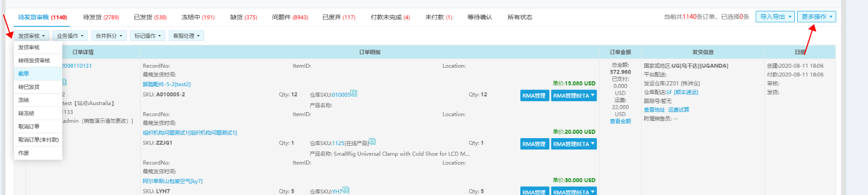Open RMA管理BETA dropdown for 30.000 USD item
The width and height of the screenshot is (868, 195).
574,191
